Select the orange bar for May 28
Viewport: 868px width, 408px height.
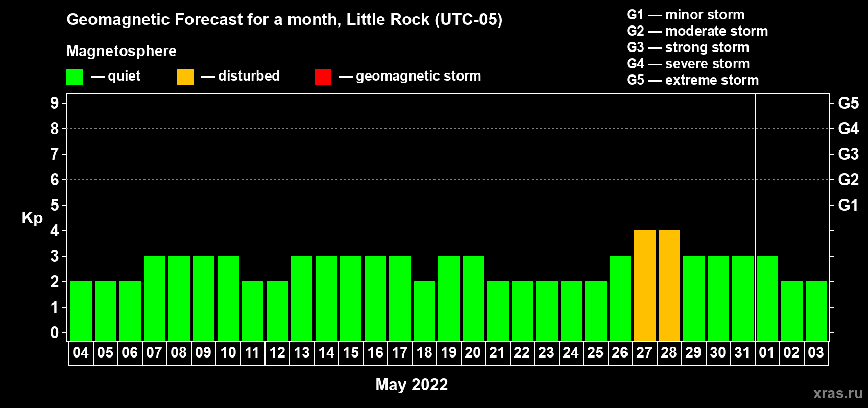pos(669,285)
